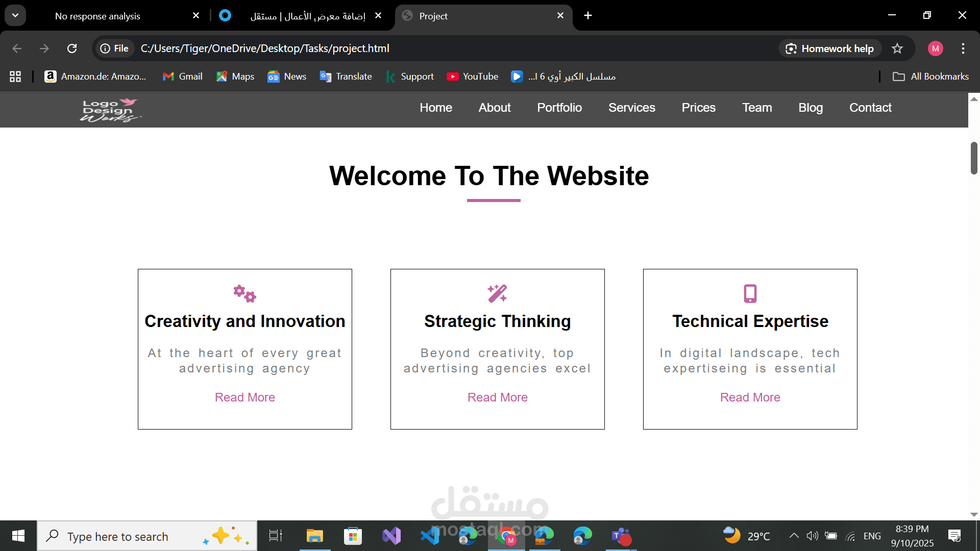Switch the ENG input language indicator
Screen dimensions: 980x551
872,536
